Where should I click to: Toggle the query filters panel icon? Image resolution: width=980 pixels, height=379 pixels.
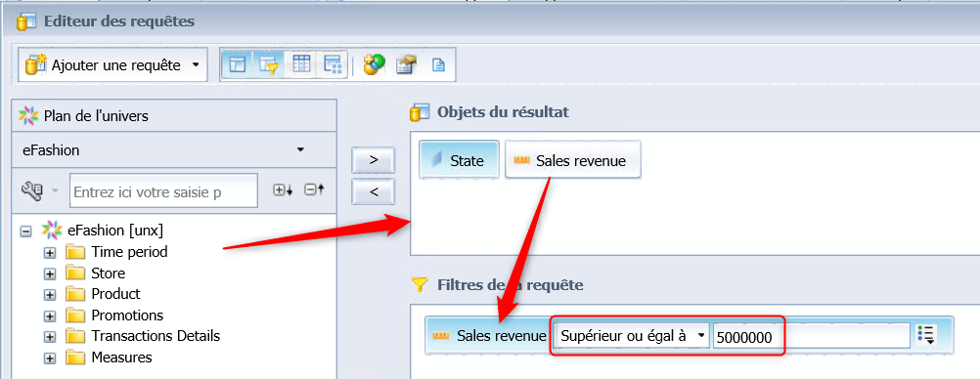[269, 64]
